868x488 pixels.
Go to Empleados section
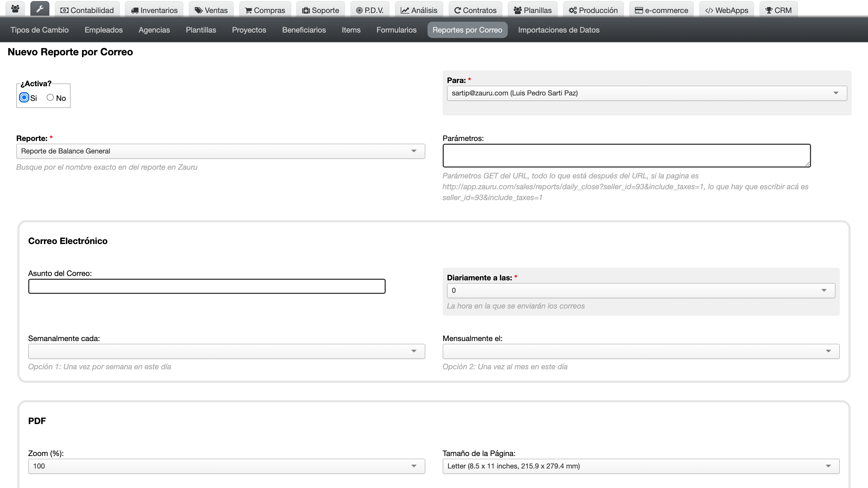coord(103,30)
